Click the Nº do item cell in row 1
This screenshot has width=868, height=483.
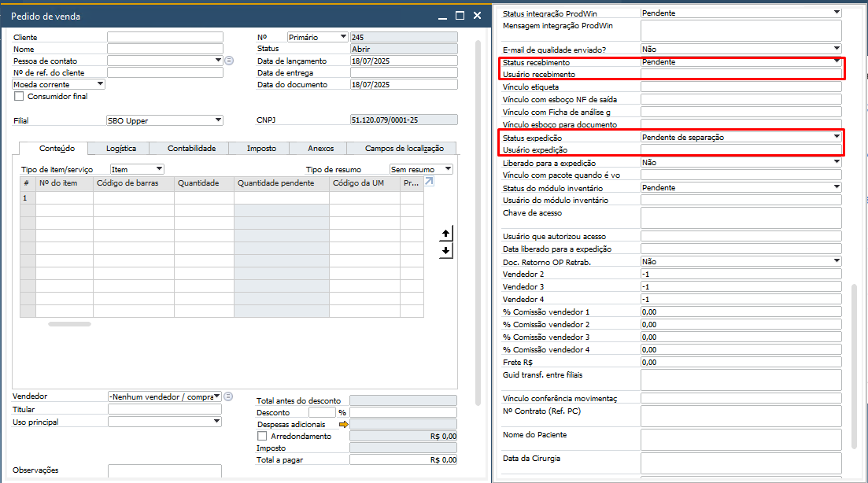(65, 197)
